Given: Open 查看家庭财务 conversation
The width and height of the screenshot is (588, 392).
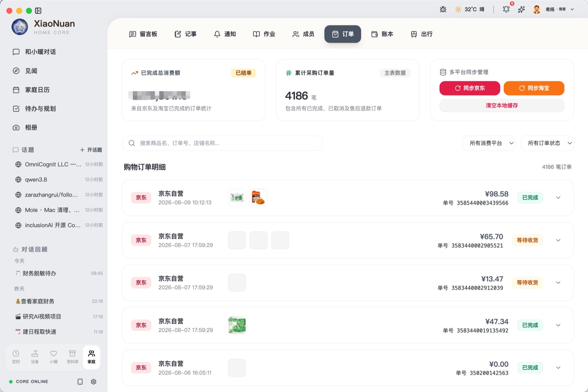Looking at the screenshot, I should tap(58, 301).
